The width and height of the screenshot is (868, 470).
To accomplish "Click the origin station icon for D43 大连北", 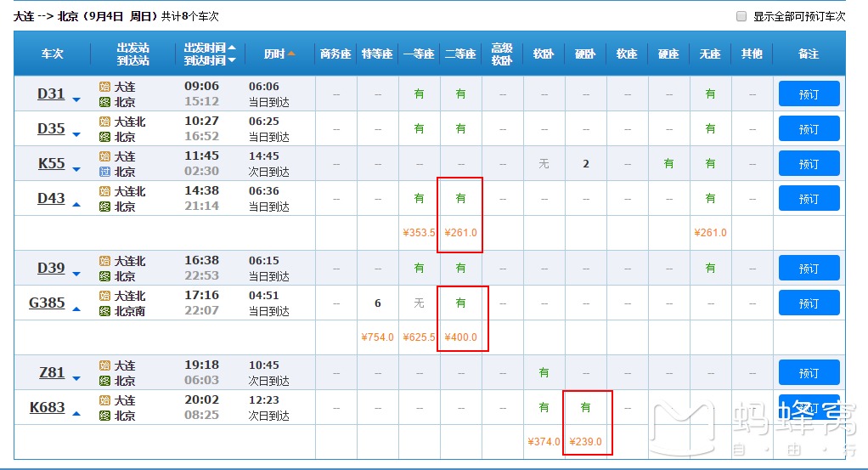I will (104, 191).
